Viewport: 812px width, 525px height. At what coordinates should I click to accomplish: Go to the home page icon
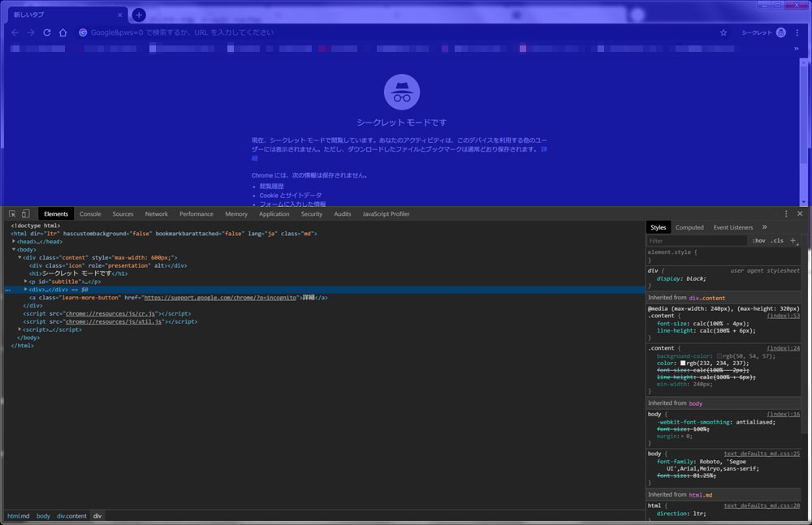click(63, 32)
